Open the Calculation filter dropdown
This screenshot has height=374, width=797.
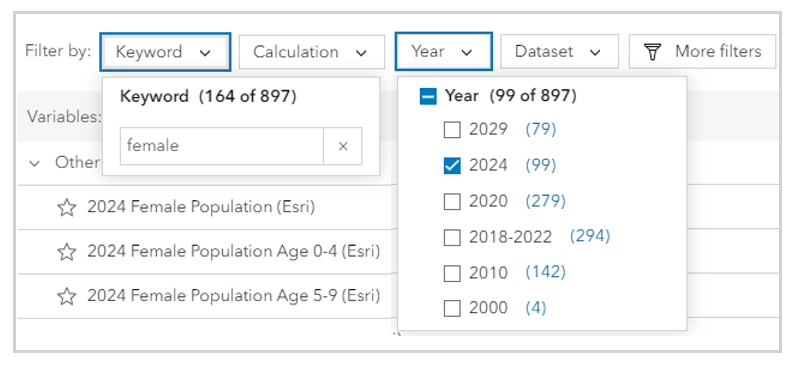(x=312, y=52)
